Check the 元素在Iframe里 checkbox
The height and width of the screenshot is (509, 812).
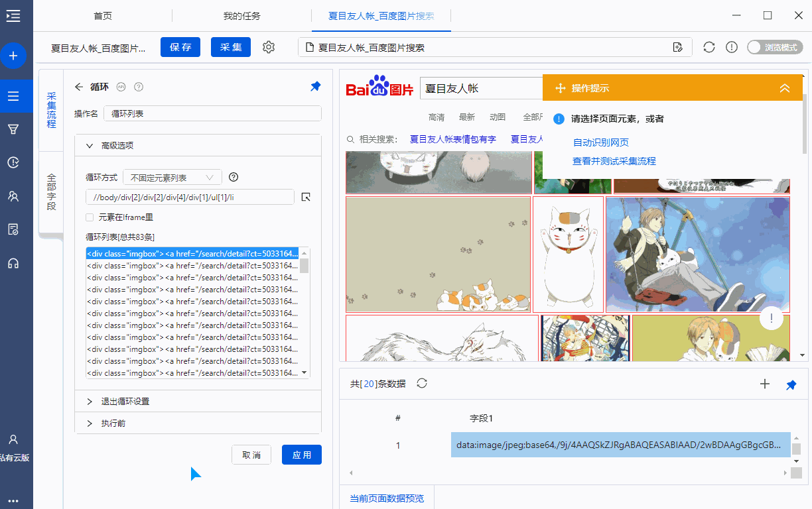pyautogui.click(x=90, y=217)
